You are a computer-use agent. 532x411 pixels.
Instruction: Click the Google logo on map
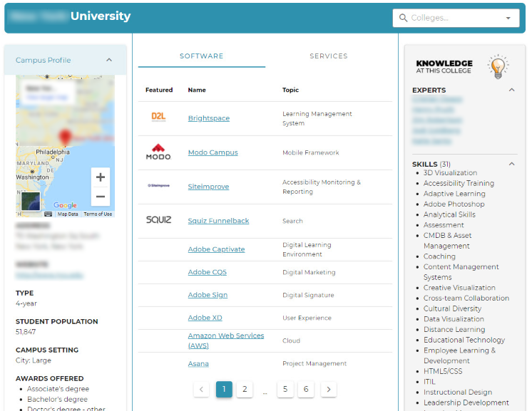(65, 205)
